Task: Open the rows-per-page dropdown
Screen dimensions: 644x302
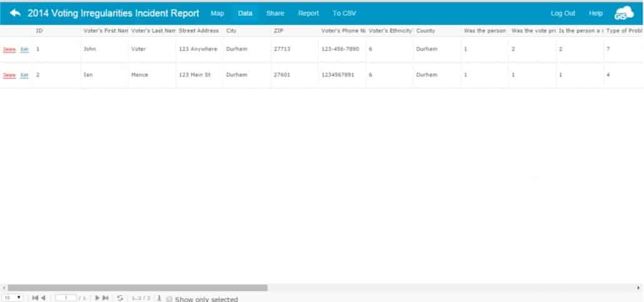Action: (x=13, y=298)
